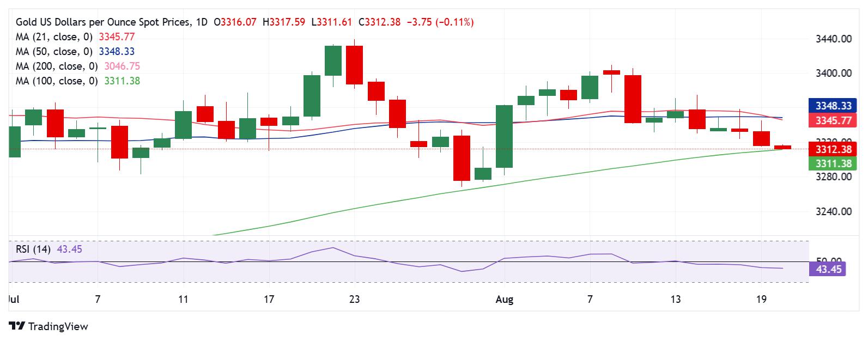The width and height of the screenshot is (868, 341).
Task: Click the 19 date axis marker
Action: pos(761,299)
